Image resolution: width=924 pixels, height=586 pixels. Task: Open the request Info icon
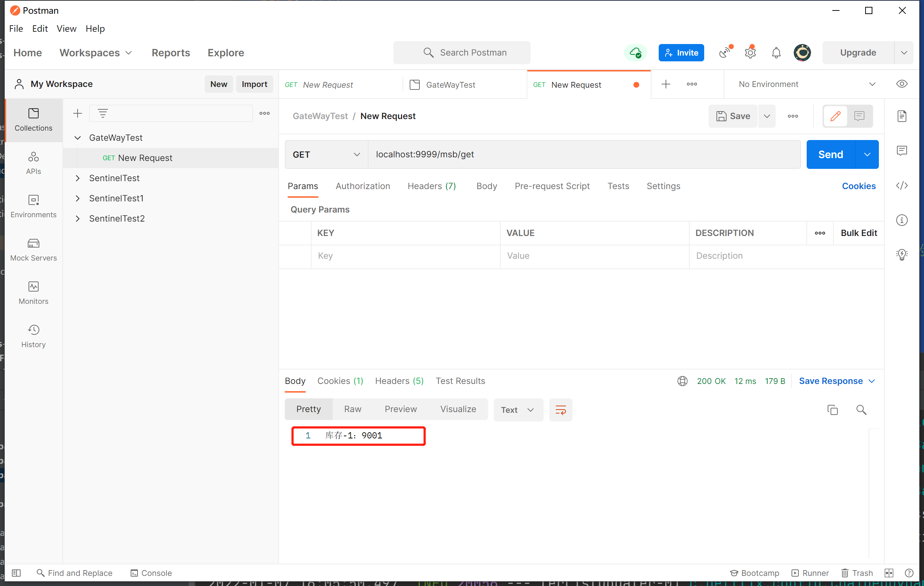[x=902, y=220]
